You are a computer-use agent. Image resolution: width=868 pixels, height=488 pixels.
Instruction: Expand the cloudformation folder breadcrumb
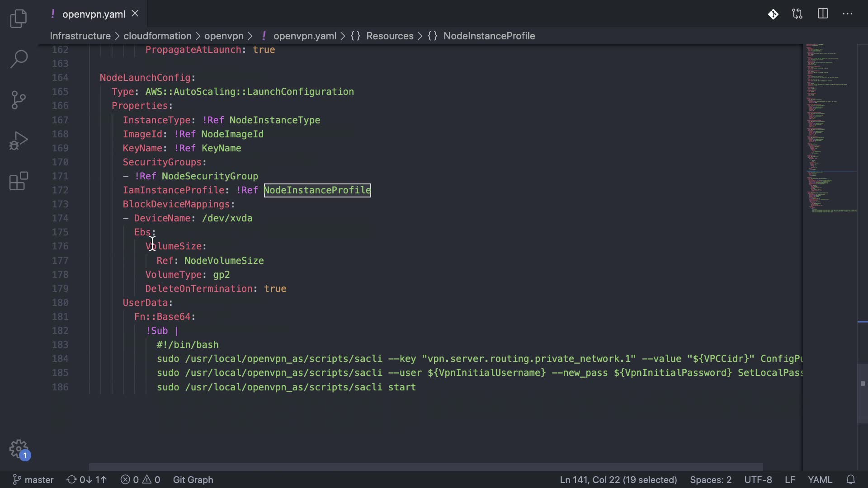click(157, 36)
